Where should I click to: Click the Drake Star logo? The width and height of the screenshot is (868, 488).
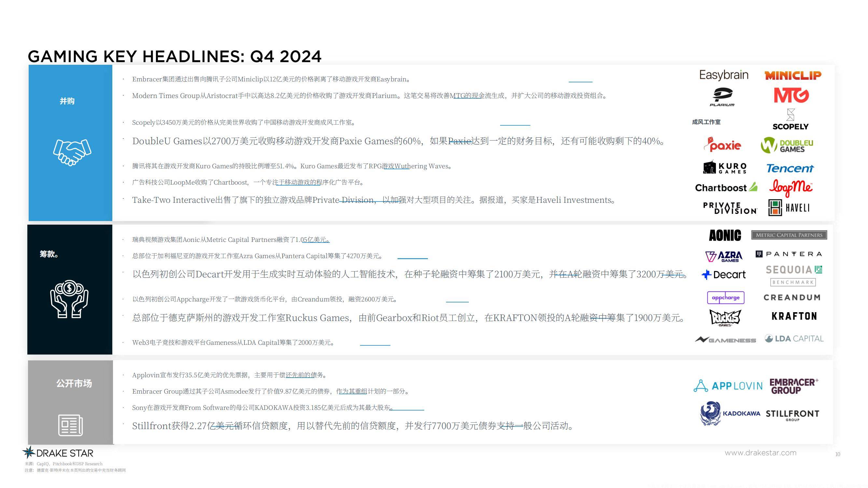[58, 453]
